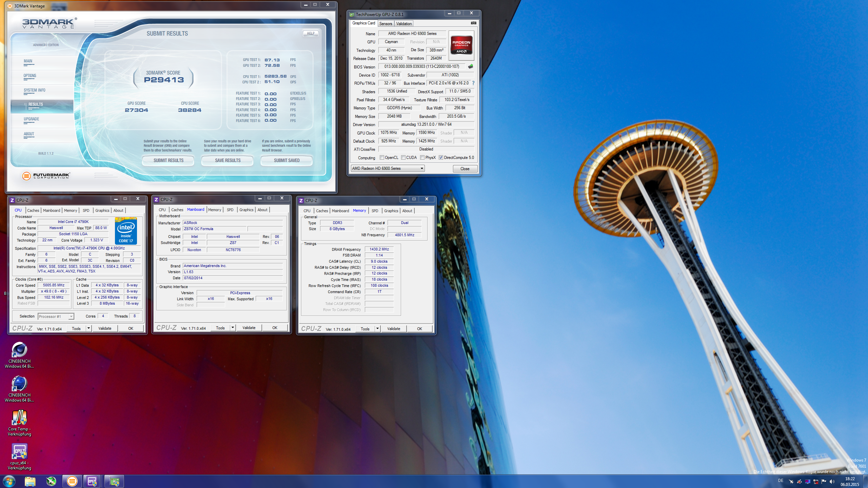Expand Tools arrow in middle CPU-Z window
The image size is (868, 488).
click(233, 328)
